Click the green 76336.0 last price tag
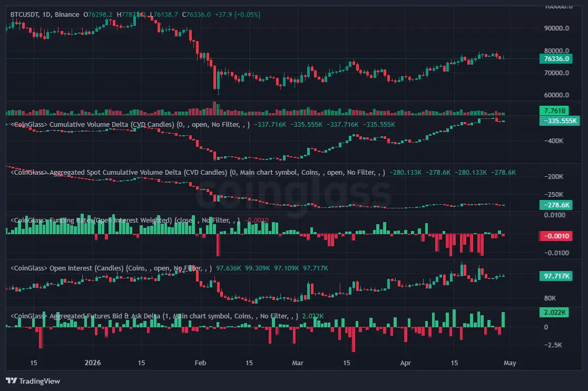The width and height of the screenshot is (588, 391). (556, 59)
